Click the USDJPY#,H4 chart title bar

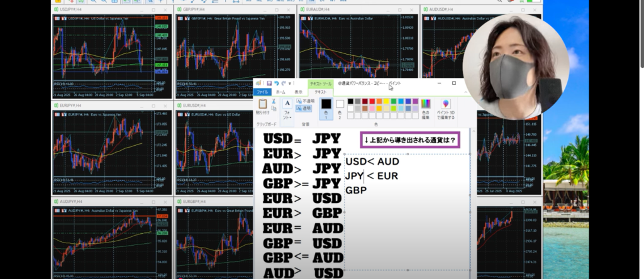[112, 9]
